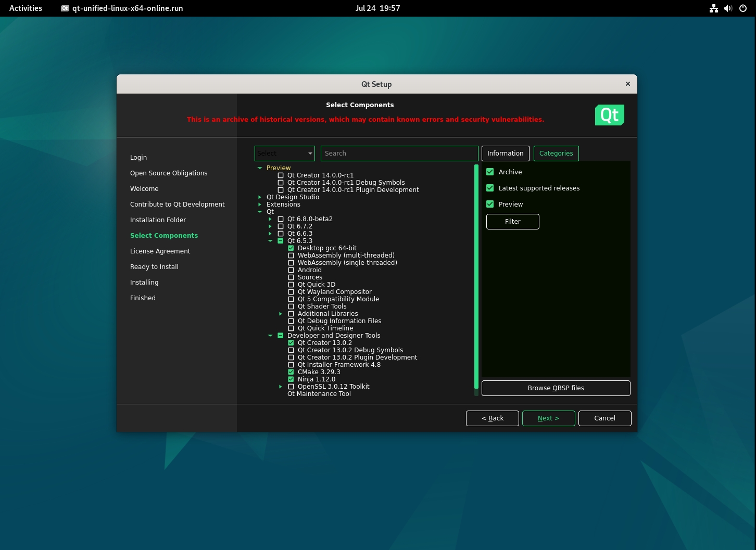Open the Select dropdown

[285, 154]
